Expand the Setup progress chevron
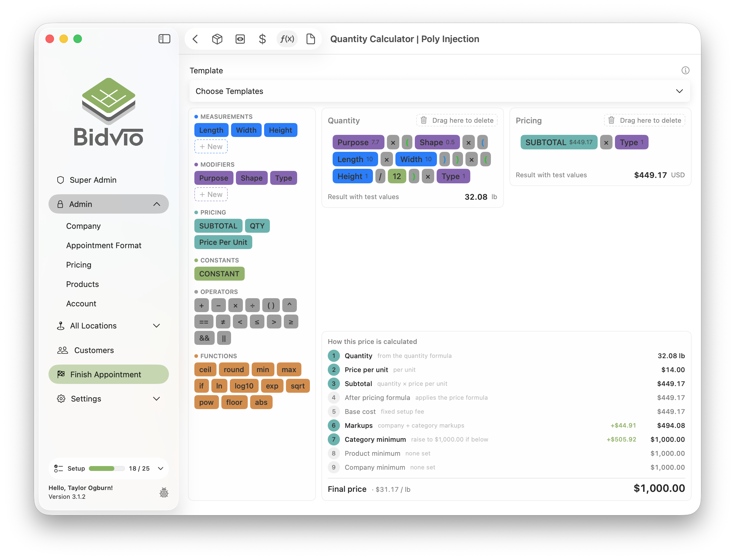The image size is (735, 560). click(160, 468)
